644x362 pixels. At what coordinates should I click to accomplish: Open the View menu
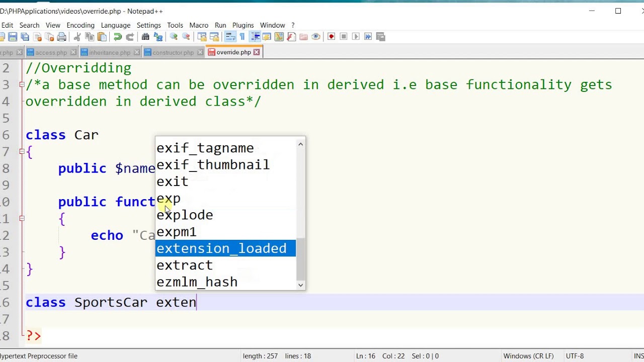click(x=53, y=25)
